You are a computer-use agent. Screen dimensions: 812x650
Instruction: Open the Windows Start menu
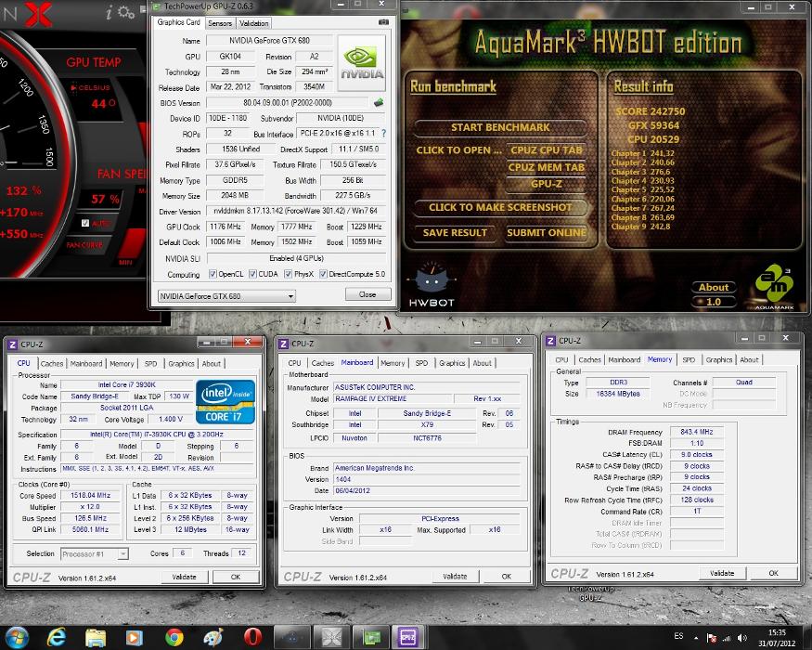17,637
